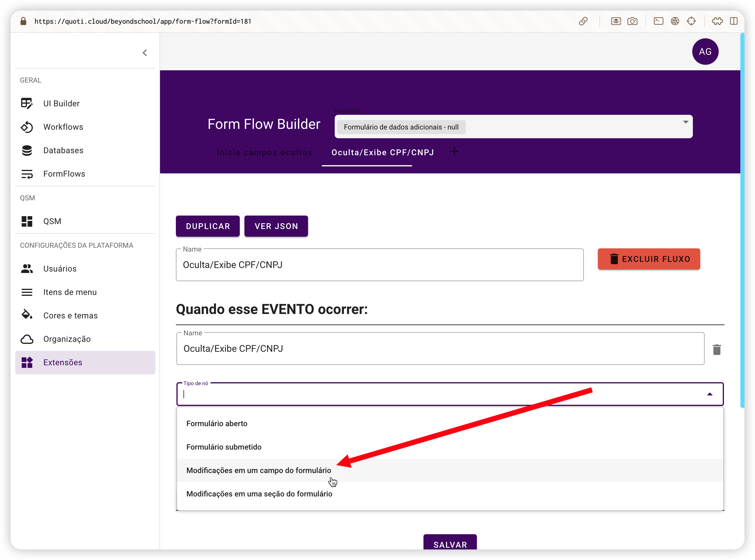This screenshot has width=755, height=560.
Task: Open the VER JSON view
Action: 276,226
